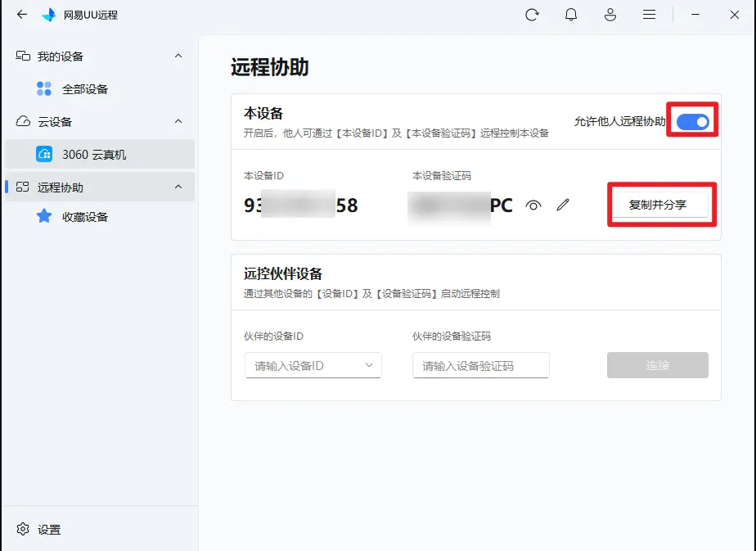Click the 复制并分享 button
This screenshot has width=756, height=551.
pyautogui.click(x=658, y=205)
